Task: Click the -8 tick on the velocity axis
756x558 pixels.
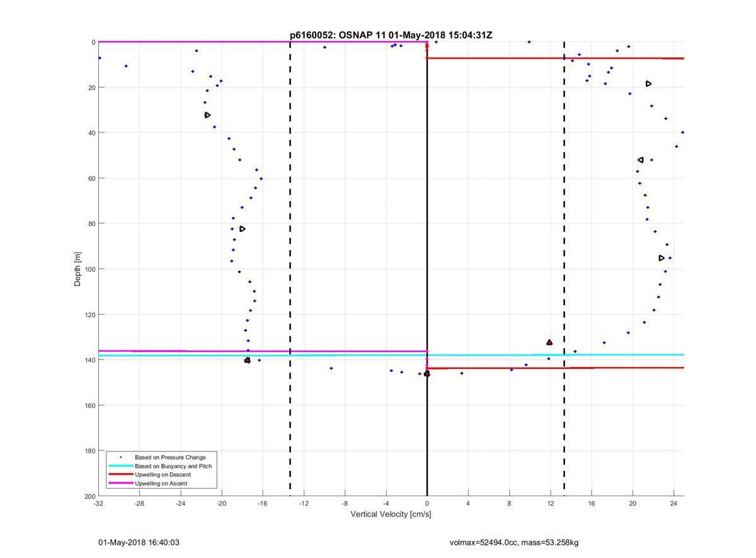Action: [345, 503]
